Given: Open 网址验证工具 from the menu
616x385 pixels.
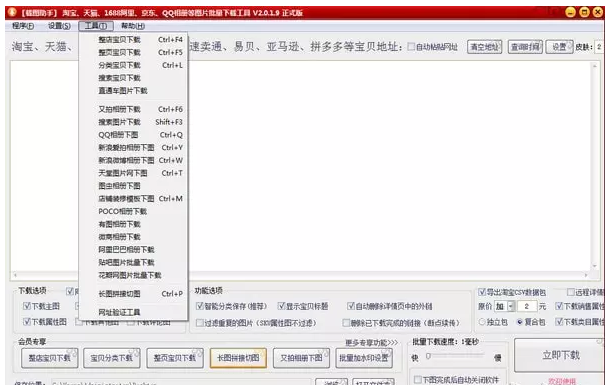Looking at the screenshot, I should point(133,312).
